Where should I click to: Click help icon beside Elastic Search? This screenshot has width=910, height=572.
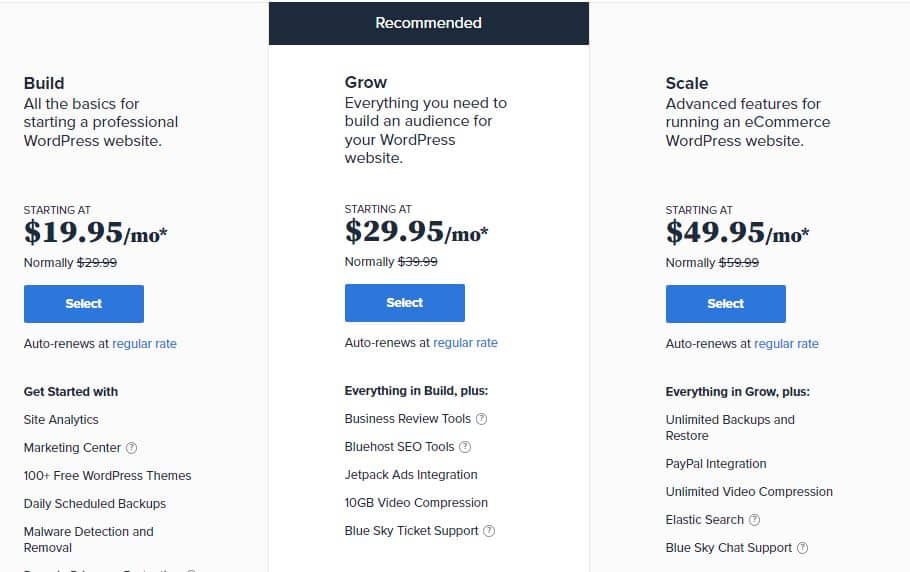[754, 520]
